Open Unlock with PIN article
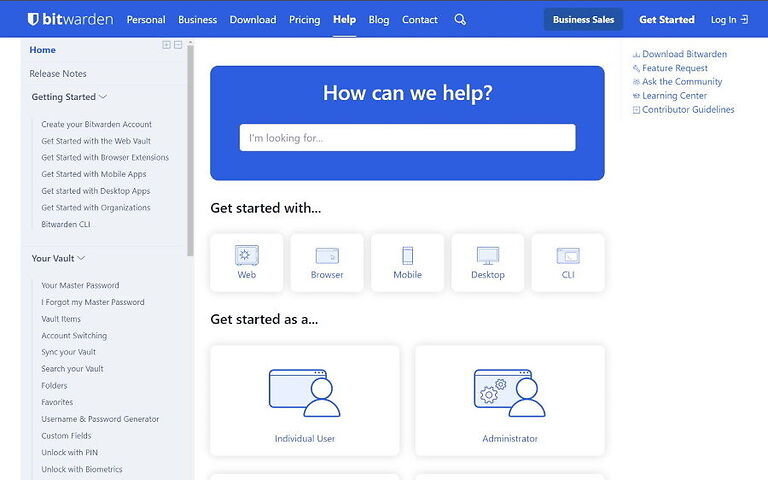This screenshot has height=480, width=768. [70, 453]
